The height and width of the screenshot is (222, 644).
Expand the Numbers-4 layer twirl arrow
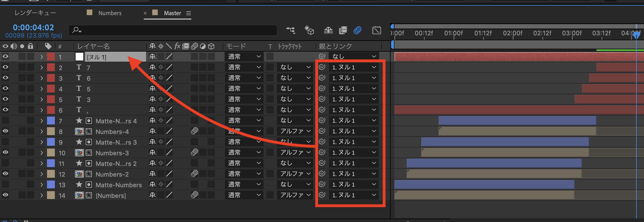[42, 131]
